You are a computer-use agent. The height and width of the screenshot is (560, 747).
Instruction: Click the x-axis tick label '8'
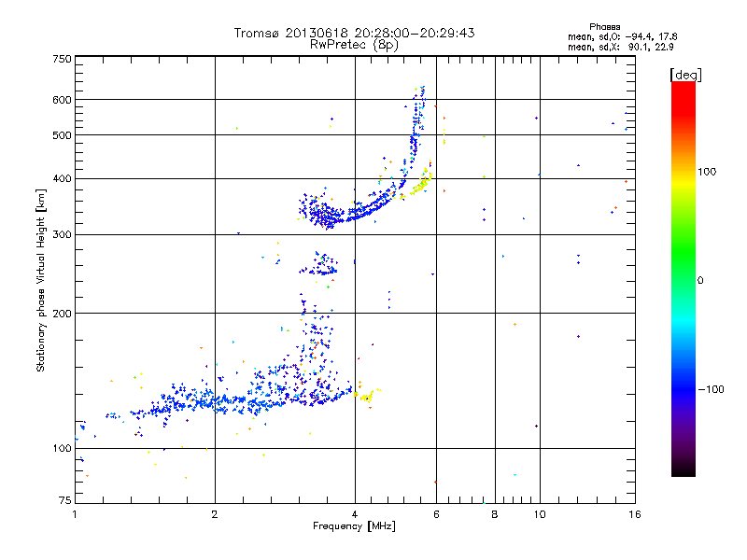tap(495, 514)
